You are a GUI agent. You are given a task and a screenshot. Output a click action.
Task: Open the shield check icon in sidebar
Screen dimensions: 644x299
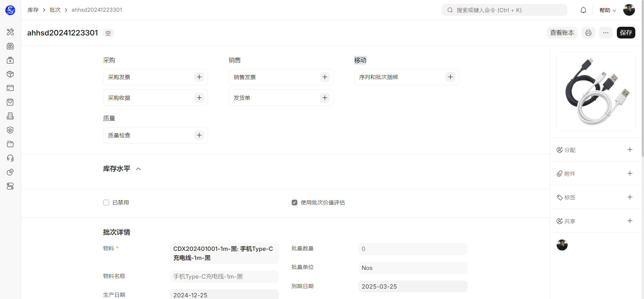tap(10, 130)
